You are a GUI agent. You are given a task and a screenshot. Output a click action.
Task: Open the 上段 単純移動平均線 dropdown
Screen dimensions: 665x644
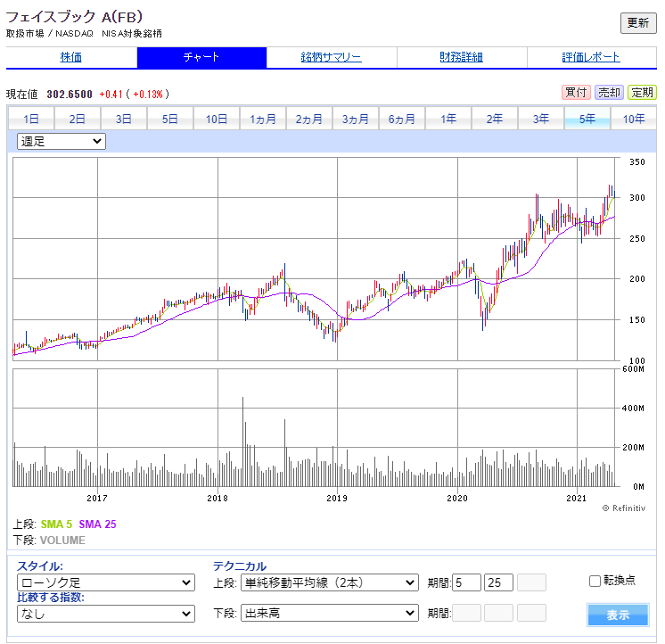point(330,582)
